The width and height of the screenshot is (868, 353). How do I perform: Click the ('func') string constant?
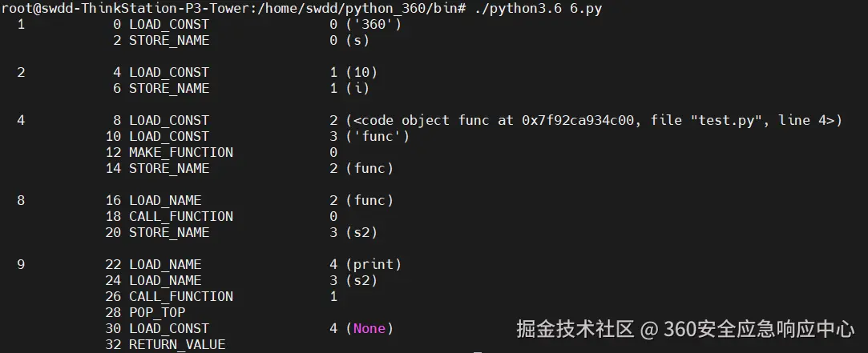[x=377, y=136]
